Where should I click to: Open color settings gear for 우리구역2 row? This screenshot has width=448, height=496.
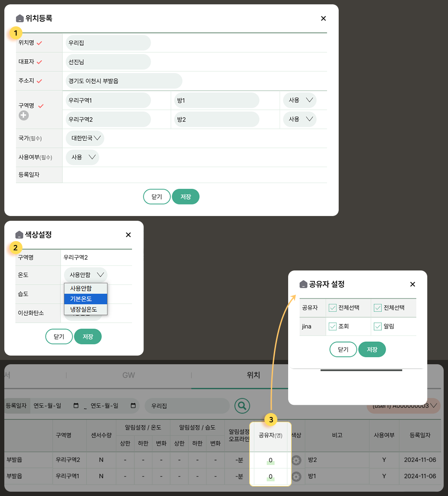coord(296,460)
